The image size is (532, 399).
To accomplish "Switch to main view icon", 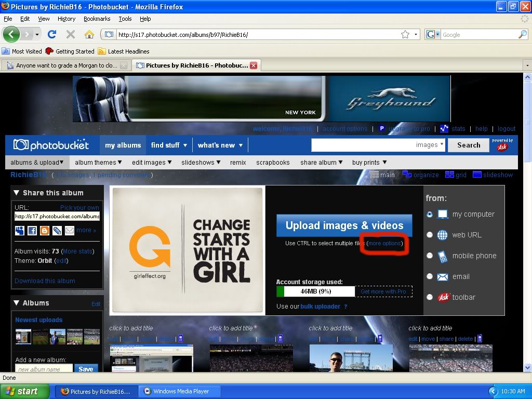I will (x=374, y=175).
